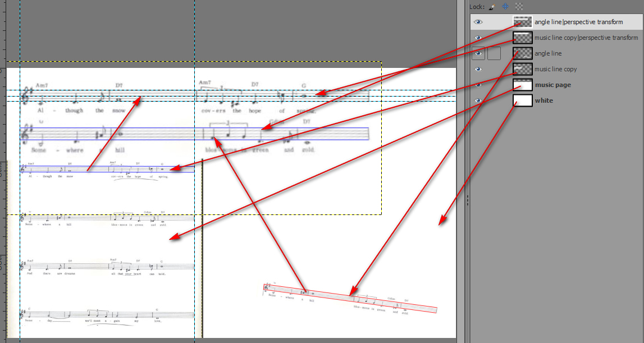This screenshot has width=644, height=343.
Task: Click the 'music line copy' layer thumbnail
Action: pyautogui.click(x=522, y=69)
